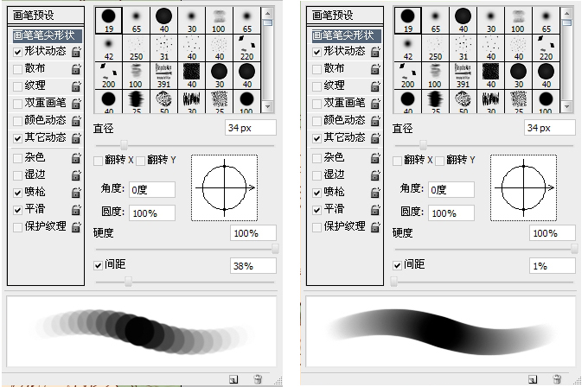The image size is (588, 387).
Task: Click down arrow of right brush list scrollbar
Action: tap(567, 107)
